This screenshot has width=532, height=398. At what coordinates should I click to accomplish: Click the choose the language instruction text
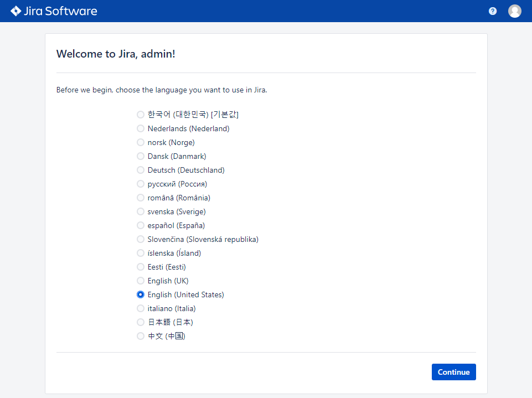click(x=162, y=90)
